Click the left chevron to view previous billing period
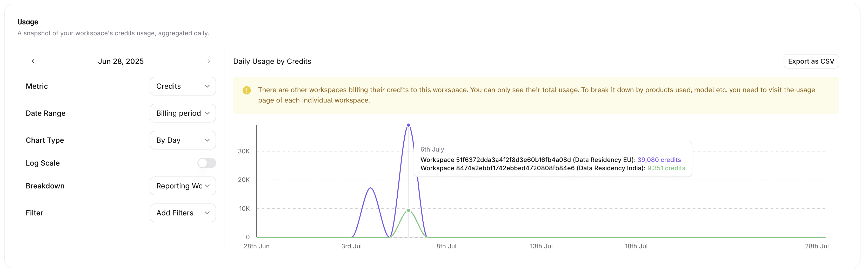Image resolution: width=868 pixels, height=272 pixels. click(33, 61)
